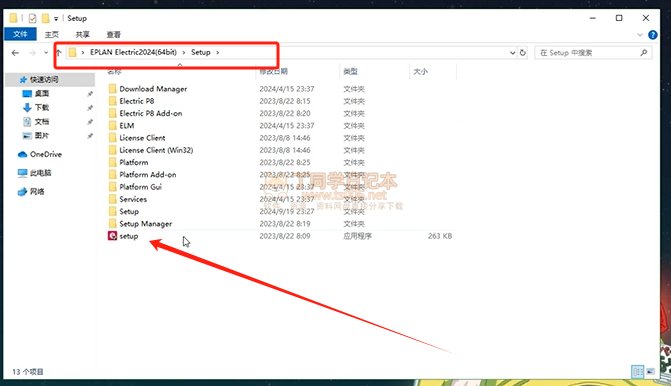Switch to the 共享 ribbon tab

click(x=83, y=35)
